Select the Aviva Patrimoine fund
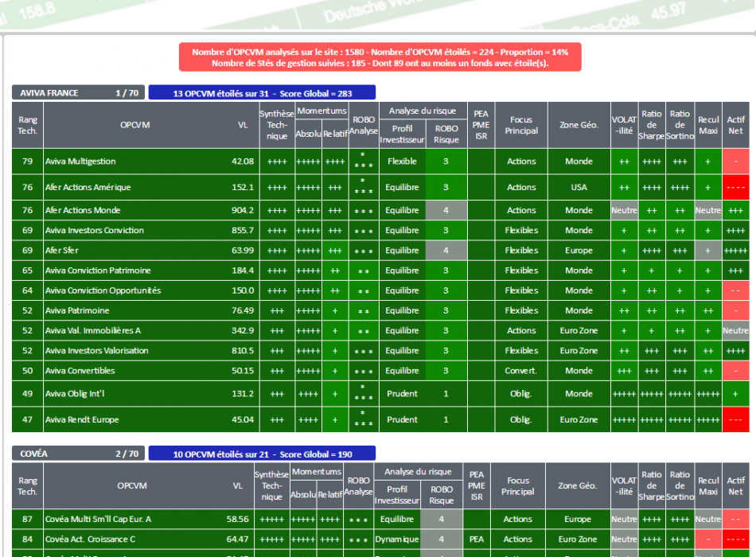The height and width of the screenshot is (557, 756). [77, 310]
